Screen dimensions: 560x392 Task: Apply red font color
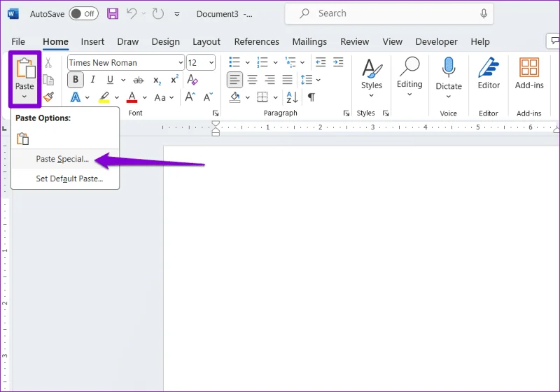tap(132, 97)
